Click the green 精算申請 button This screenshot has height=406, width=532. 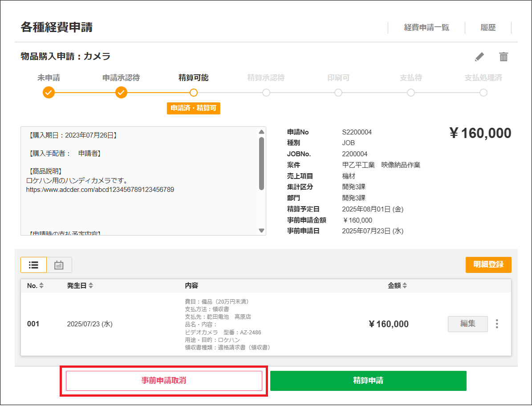pyautogui.click(x=368, y=381)
